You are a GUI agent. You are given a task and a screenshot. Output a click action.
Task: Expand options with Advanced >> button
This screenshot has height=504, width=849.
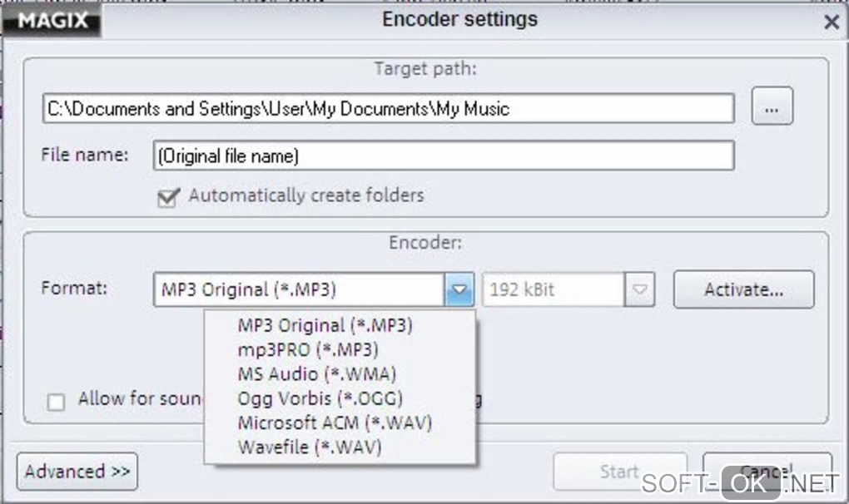click(77, 472)
